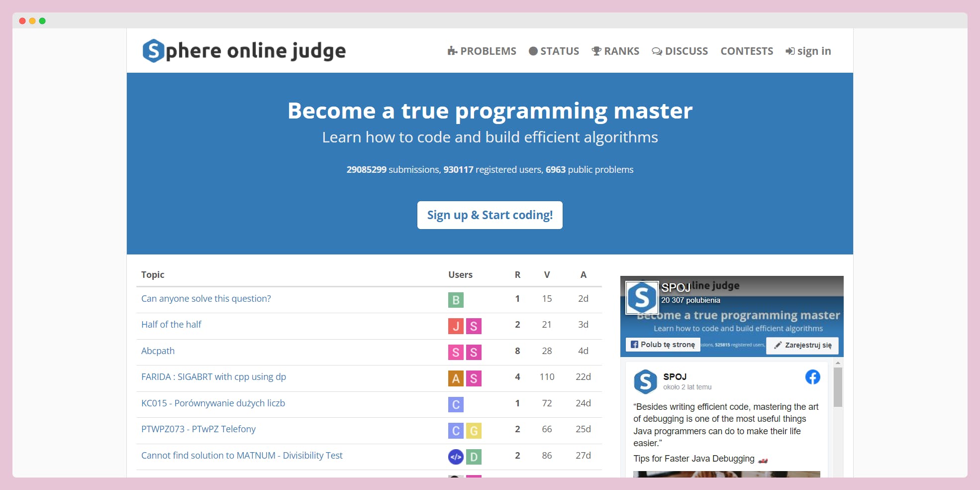
Task: Open topic Can anyone solve this question?
Action: (206, 299)
